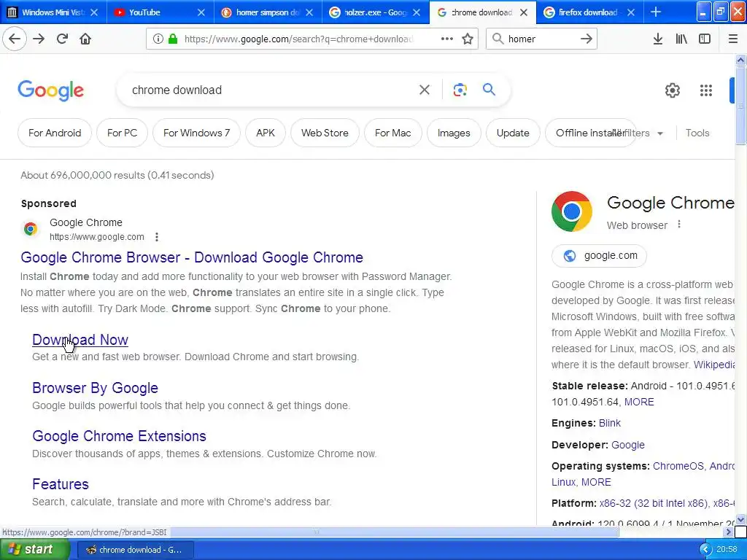This screenshot has width=747, height=560.
Task: Click the vertical scrollbar down arrow
Action: 740,519
